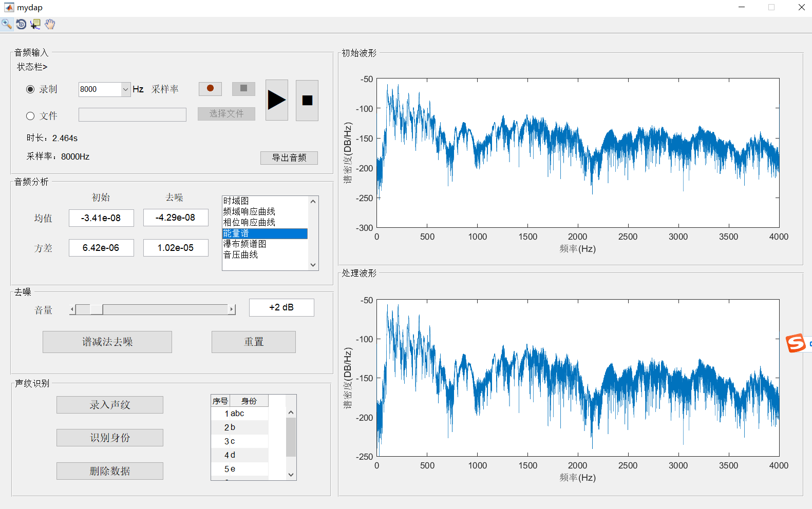Select table row 3 c
This screenshot has width=812, height=509.
click(240, 441)
